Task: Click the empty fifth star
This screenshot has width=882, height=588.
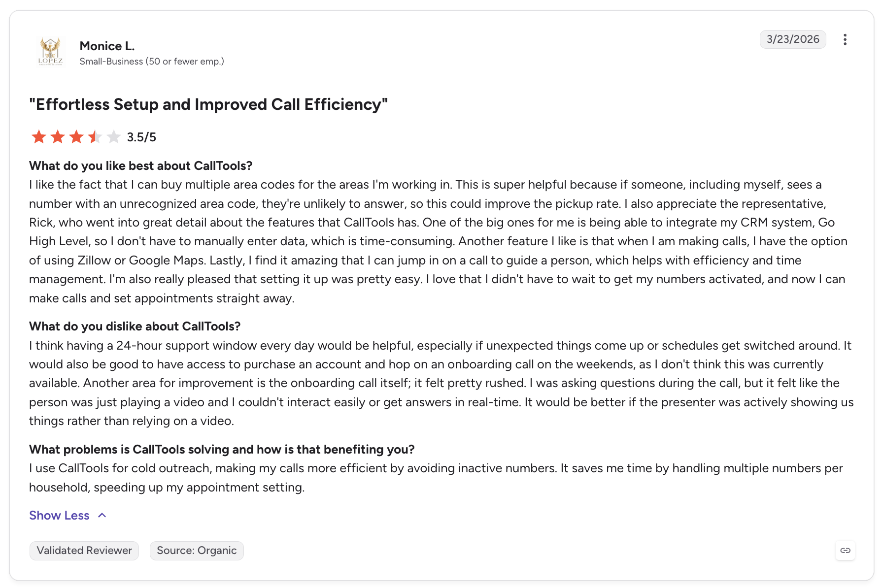Action: [113, 137]
